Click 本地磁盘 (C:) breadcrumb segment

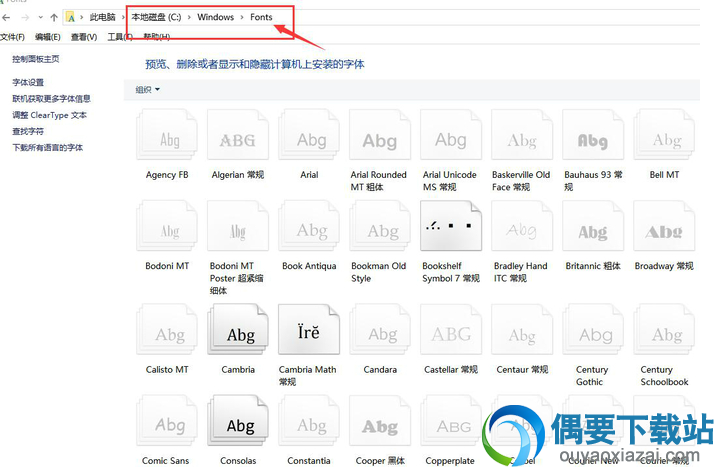[156, 18]
